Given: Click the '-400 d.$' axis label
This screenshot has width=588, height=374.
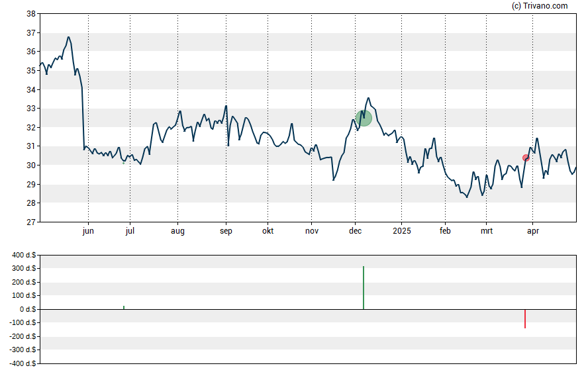Looking at the screenshot, I should point(23,363).
